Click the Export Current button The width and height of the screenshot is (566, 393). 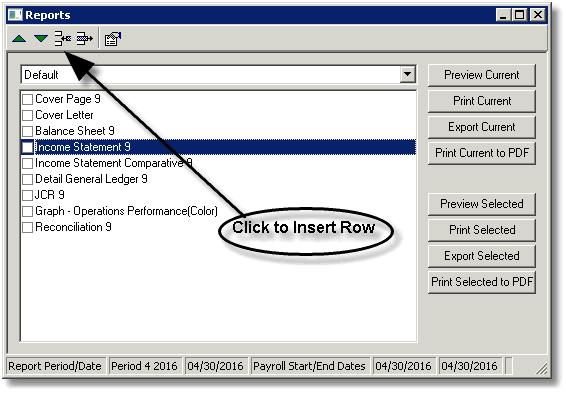(x=482, y=127)
